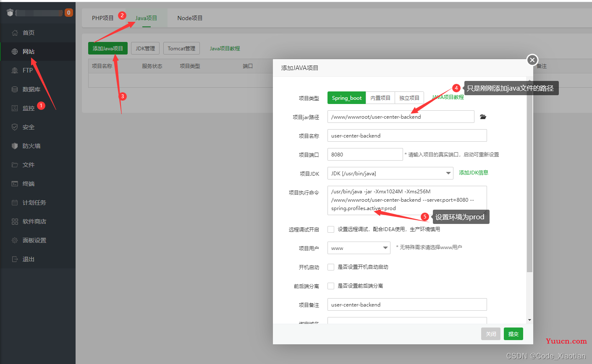Image resolution: width=592 pixels, height=364 pixels.
Task: Click the calendar icon beside 计划任务
Action: [x=15, y=203]
